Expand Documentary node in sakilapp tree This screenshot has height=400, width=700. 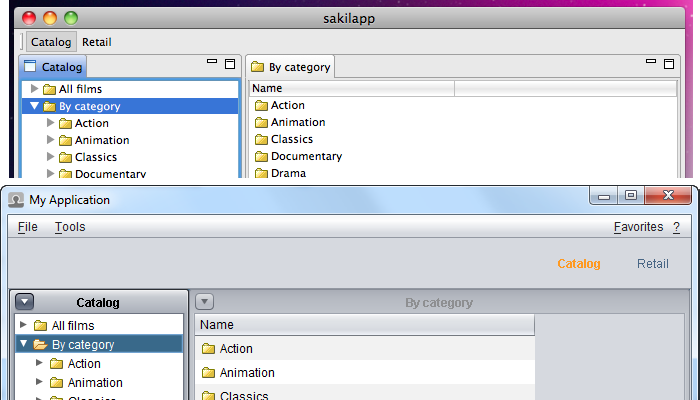(x=50, y=173)
